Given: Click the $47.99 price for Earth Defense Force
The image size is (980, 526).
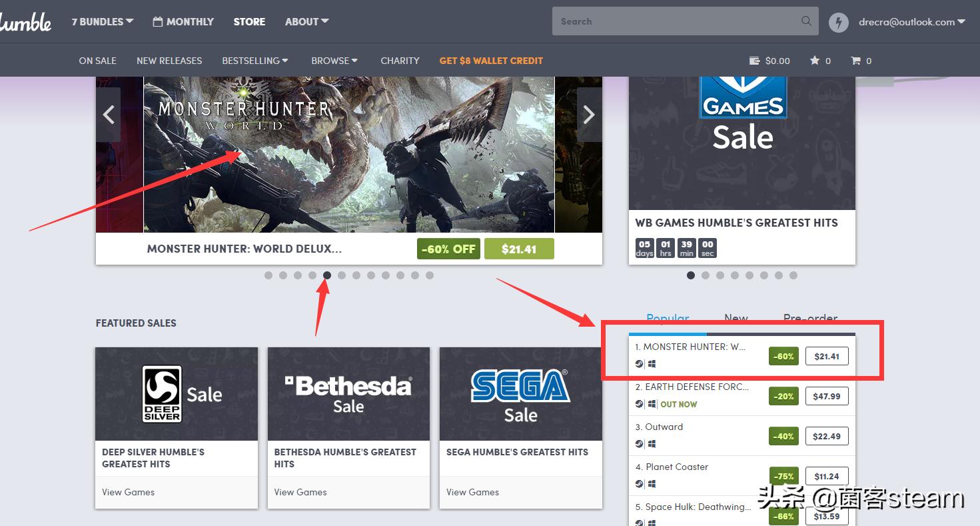Looking at the screenshot, I should (827, 397).
